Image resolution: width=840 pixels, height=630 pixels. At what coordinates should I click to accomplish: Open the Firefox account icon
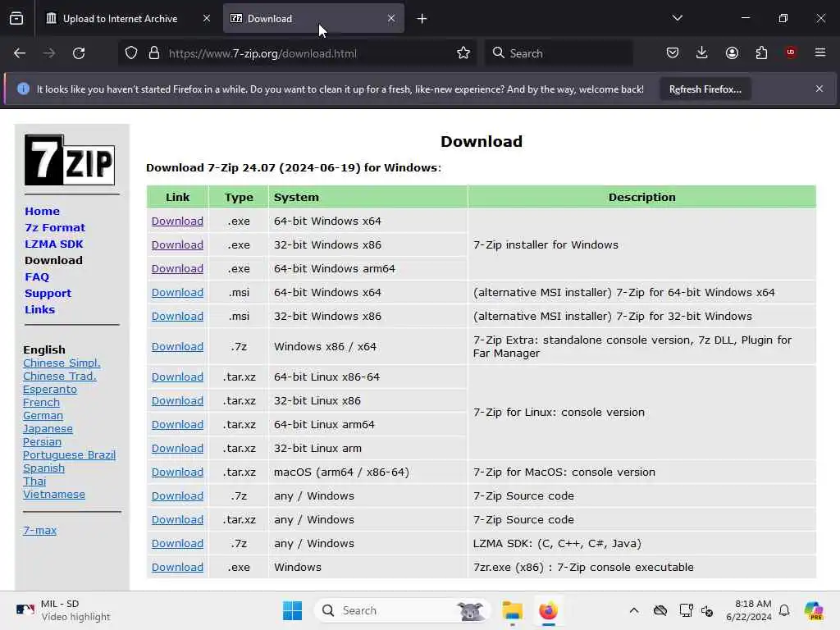[x=732, y=52]
